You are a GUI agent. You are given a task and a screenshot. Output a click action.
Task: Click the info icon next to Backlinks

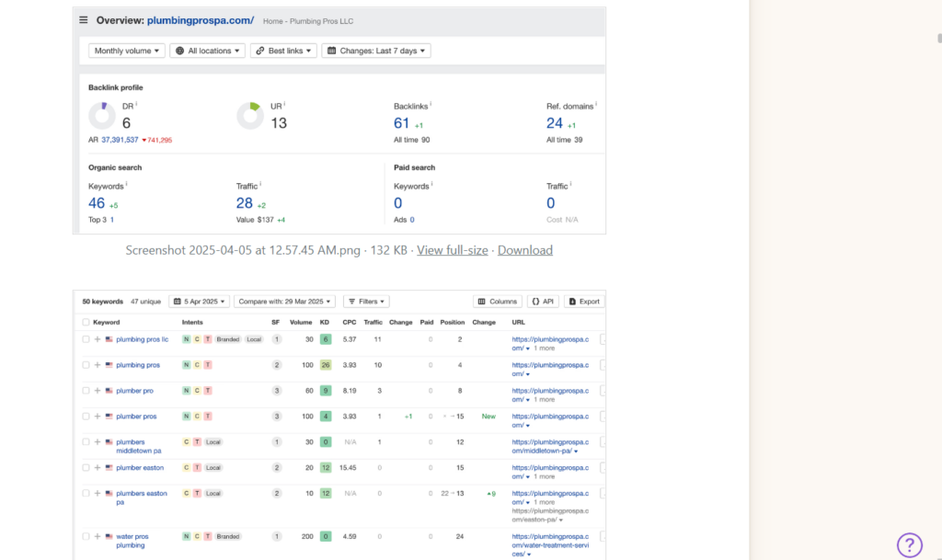(x=431, y=105)
